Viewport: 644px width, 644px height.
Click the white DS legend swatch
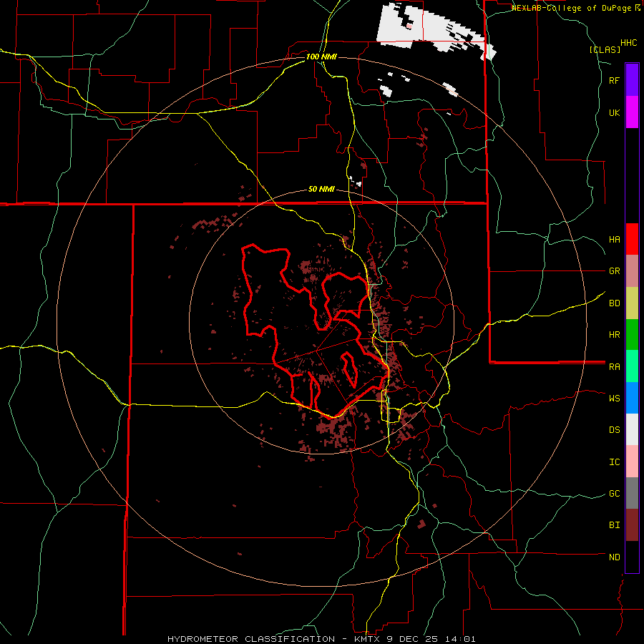632,429
